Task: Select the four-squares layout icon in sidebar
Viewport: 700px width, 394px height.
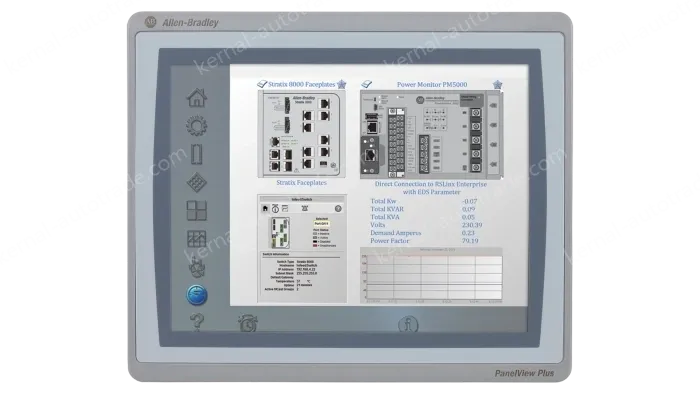Action: (x=196, y=211)
